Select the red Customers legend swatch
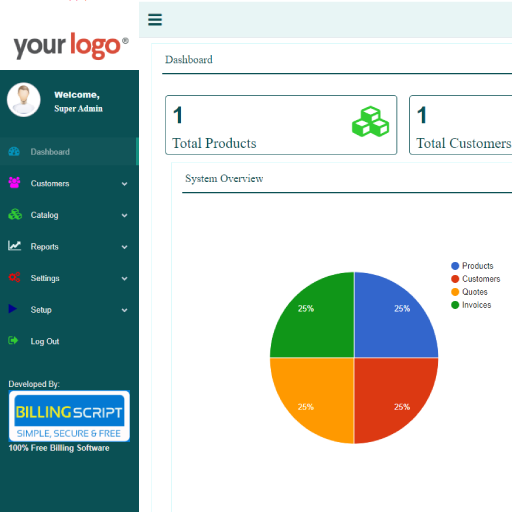 coord(455,279)
